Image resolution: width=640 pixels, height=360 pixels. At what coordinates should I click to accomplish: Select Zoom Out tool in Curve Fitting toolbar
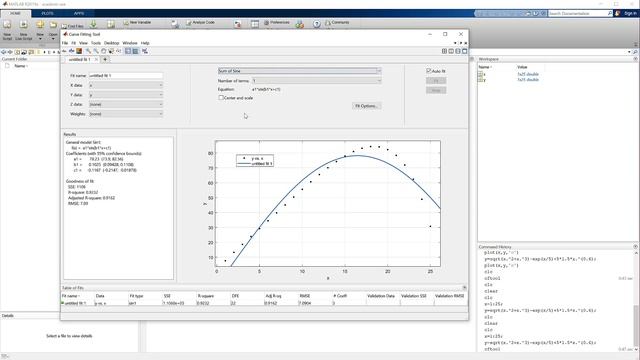point(96,51)
